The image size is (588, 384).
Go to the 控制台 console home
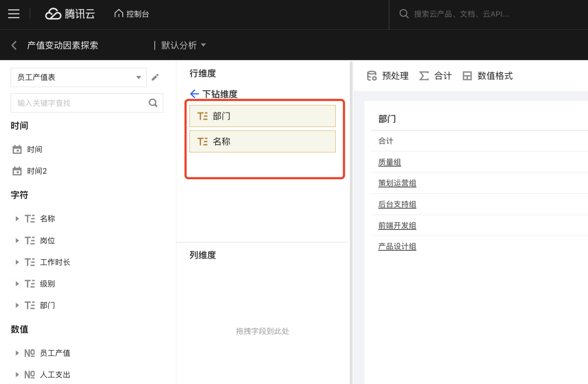(132, 14)
